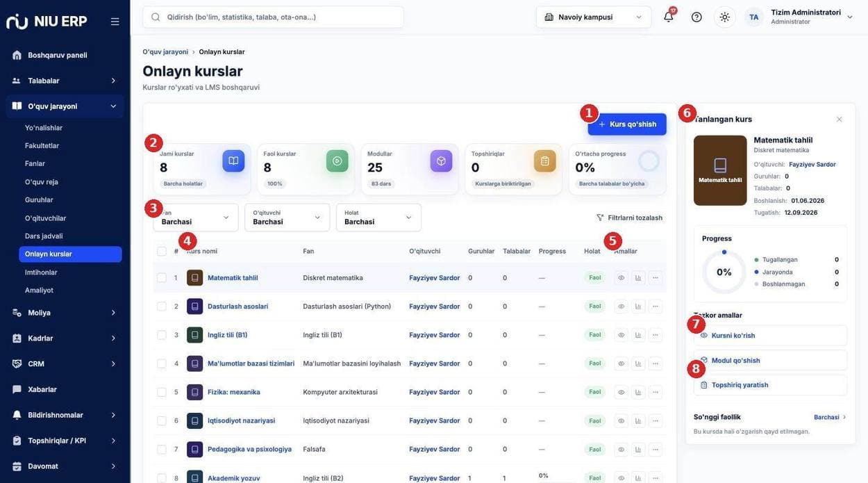
Task: Tick the checkbox for Matematik tahlil row
Action: coord(162,278)
